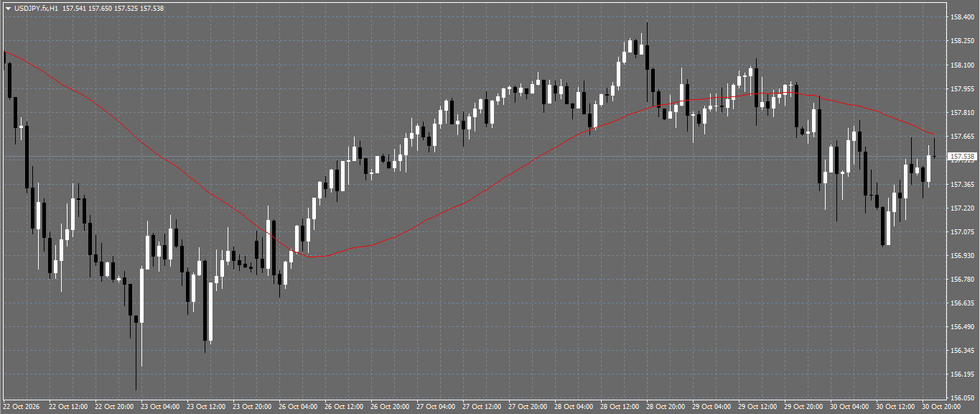Click the 28 Oct 20:00 time label
The width and height of the screenshot is (980, 414).
pyautogui.click(x=666, y=407)
